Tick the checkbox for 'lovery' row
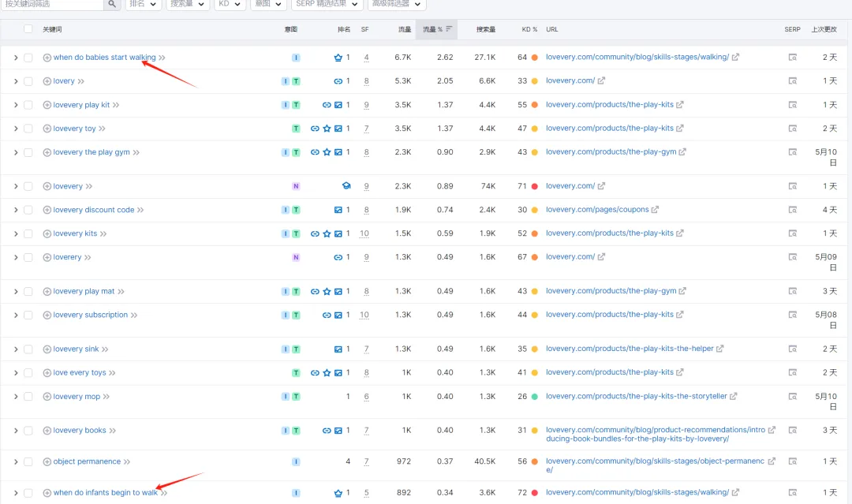 coord(28,81)
